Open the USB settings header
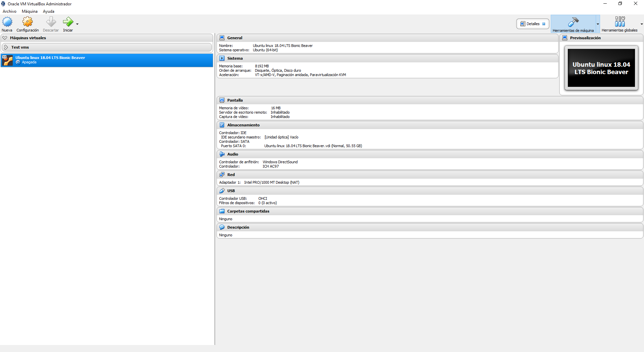This screenshot has height=352, width=644. pyautogui.click(x=231, y=191)
